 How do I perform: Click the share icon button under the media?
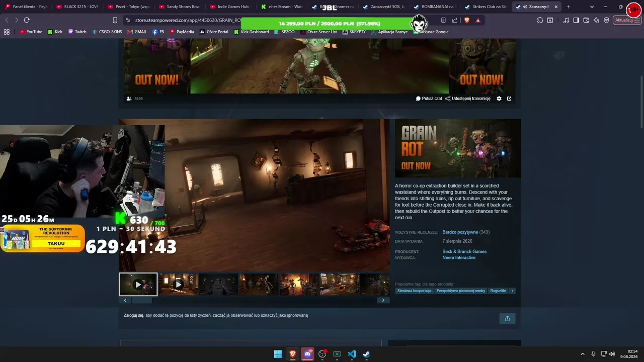pos(507,318)
